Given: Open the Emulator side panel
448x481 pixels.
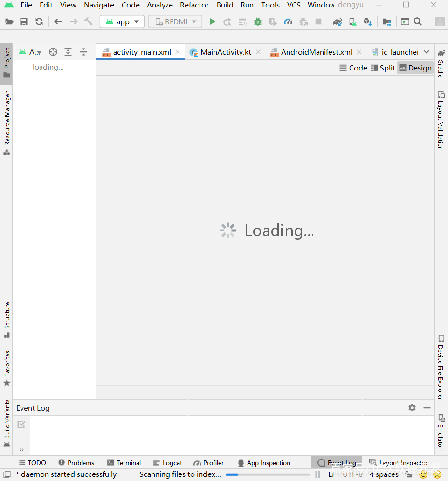Looking at the screenshot, I should [441, 432].
